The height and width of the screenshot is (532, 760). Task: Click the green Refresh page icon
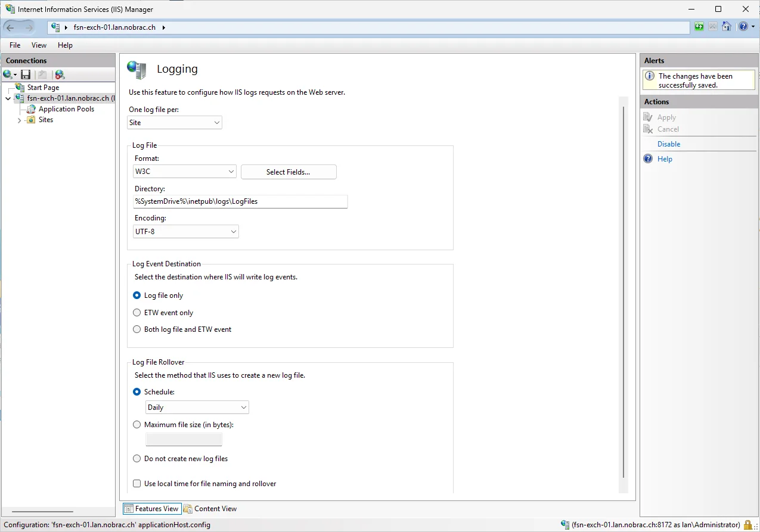[699, 27]
